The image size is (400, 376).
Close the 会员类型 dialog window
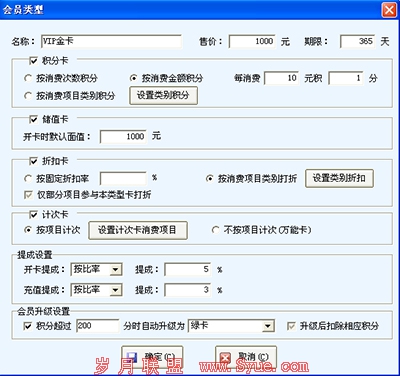(x=389, y=10)
